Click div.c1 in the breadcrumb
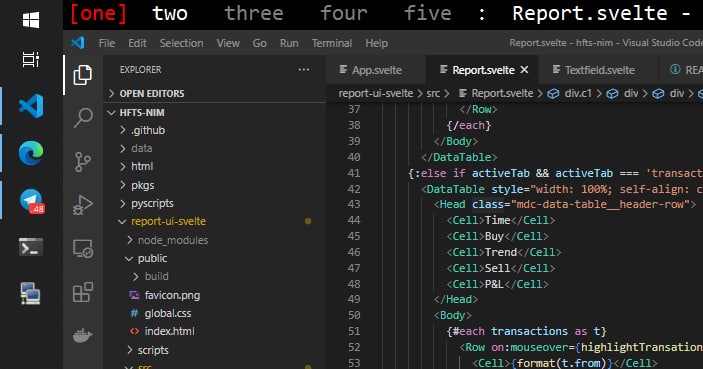The height and width of the screenshot is (369, 703). [578, 93]
